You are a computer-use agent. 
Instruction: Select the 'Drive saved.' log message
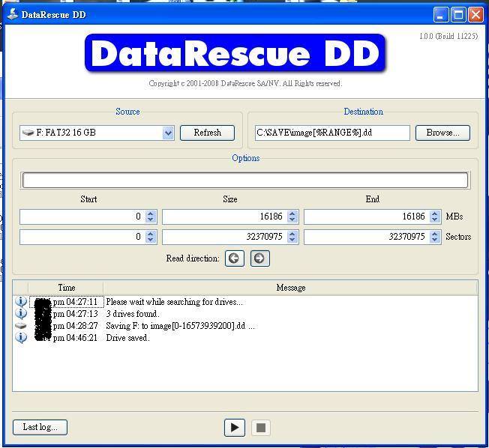point(127,338)
